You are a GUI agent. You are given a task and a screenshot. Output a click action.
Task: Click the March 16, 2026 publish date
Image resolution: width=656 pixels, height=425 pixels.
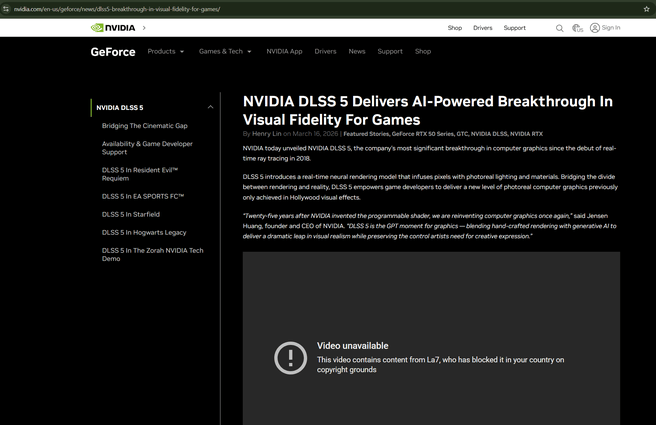[x=315, y=134]
